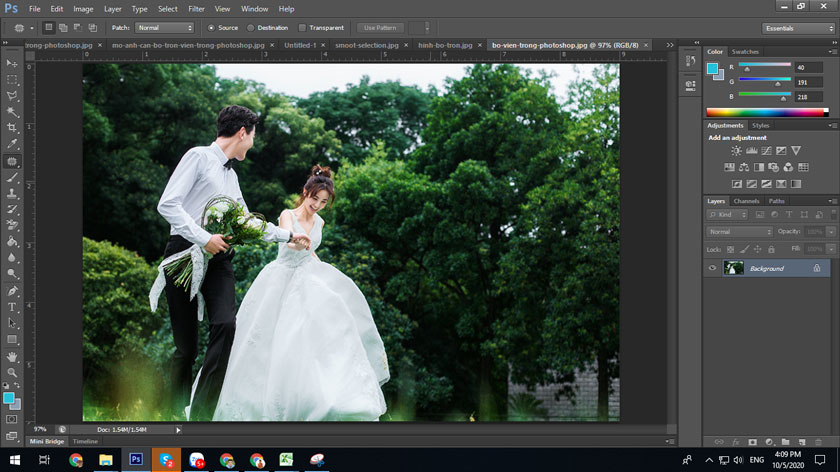Select the Pen tool
Image resolution: width=840 pixels, height=472 pixels.
coord(12,291)
